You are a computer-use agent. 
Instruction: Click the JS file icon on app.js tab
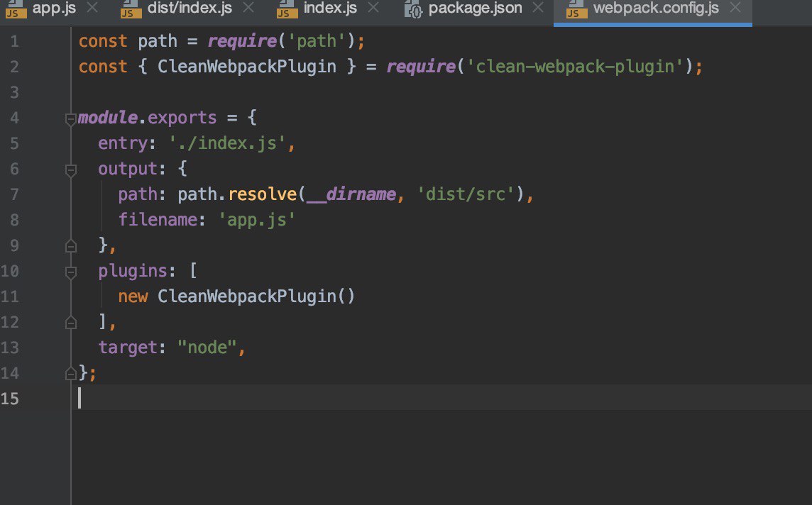[16, 9]
